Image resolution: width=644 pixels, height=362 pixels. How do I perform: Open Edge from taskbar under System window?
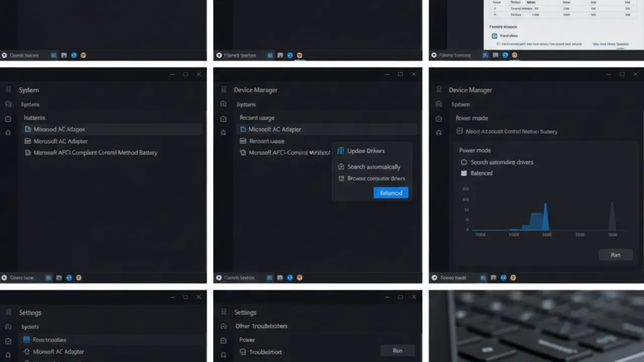tap(69, 278)
